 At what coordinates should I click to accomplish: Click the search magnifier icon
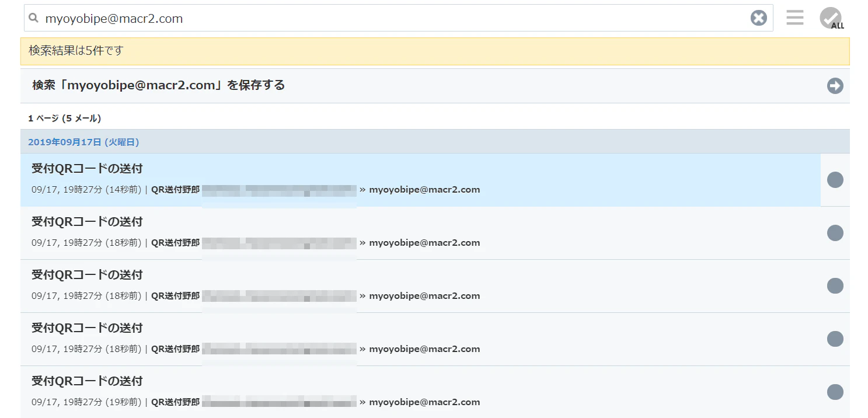pyautogui.click(x=34, y=18)
